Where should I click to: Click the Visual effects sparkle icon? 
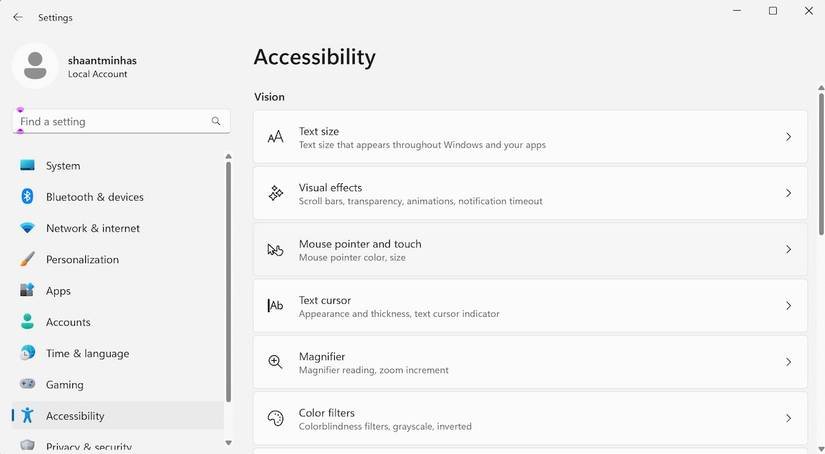pyautogui.click(x=276, y=193)
